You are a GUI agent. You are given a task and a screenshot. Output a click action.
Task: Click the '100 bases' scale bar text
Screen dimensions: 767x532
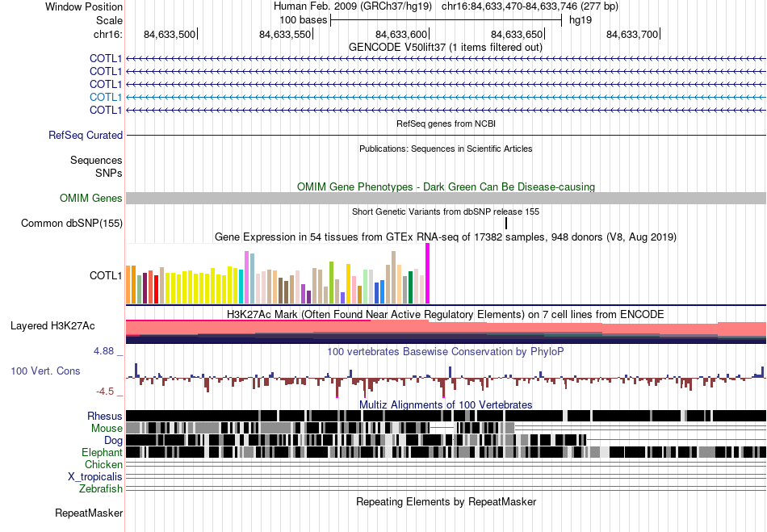pos(304,20)
